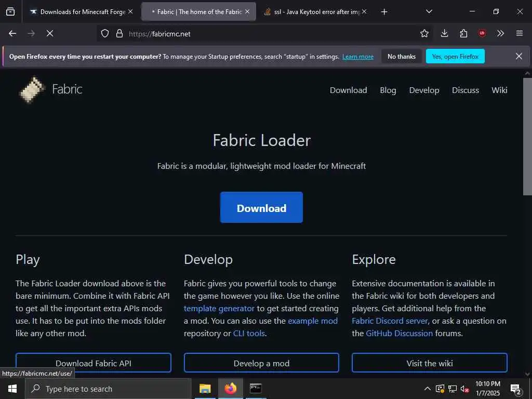
Task: Close the Minecraft Forge tab
Action: [x=130, y=11]
